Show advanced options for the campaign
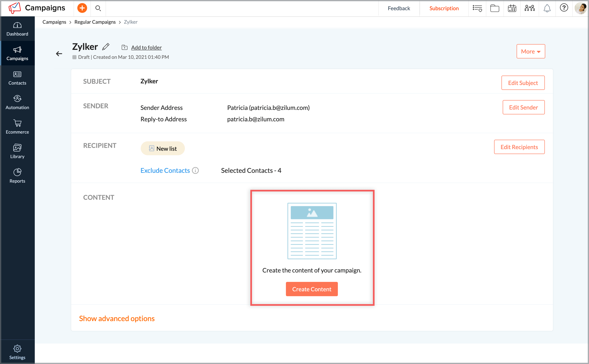 (117, 318)
